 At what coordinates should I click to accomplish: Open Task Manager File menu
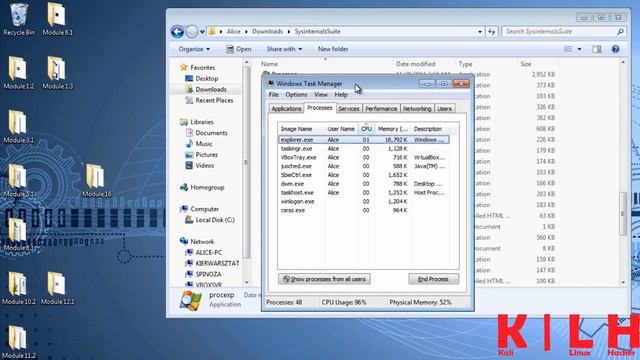tap(273, 95)
